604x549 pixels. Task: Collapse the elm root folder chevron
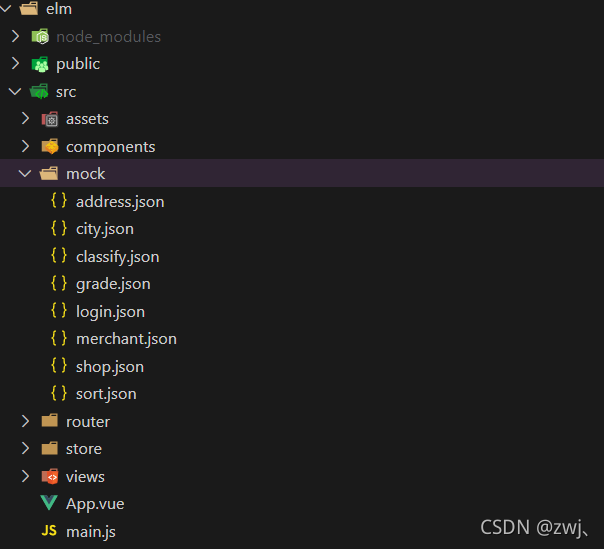(x=5, y=8)
